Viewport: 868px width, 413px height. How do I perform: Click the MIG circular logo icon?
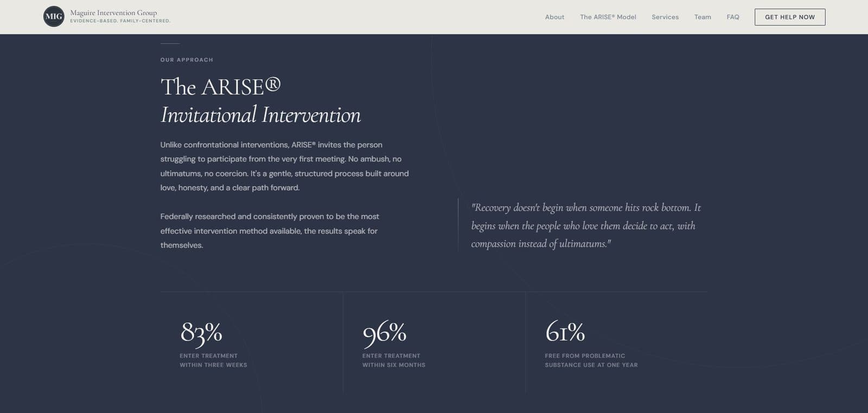54,16
